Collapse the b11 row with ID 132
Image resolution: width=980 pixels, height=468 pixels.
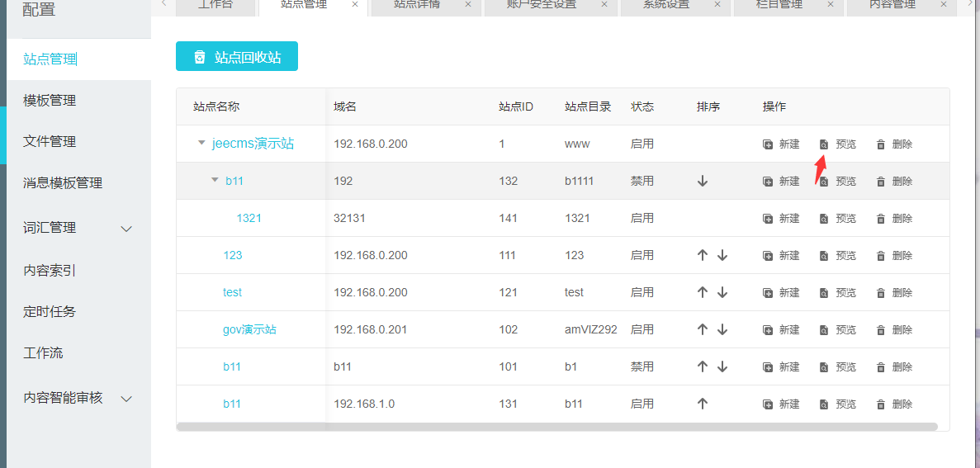tap(215, 180)
